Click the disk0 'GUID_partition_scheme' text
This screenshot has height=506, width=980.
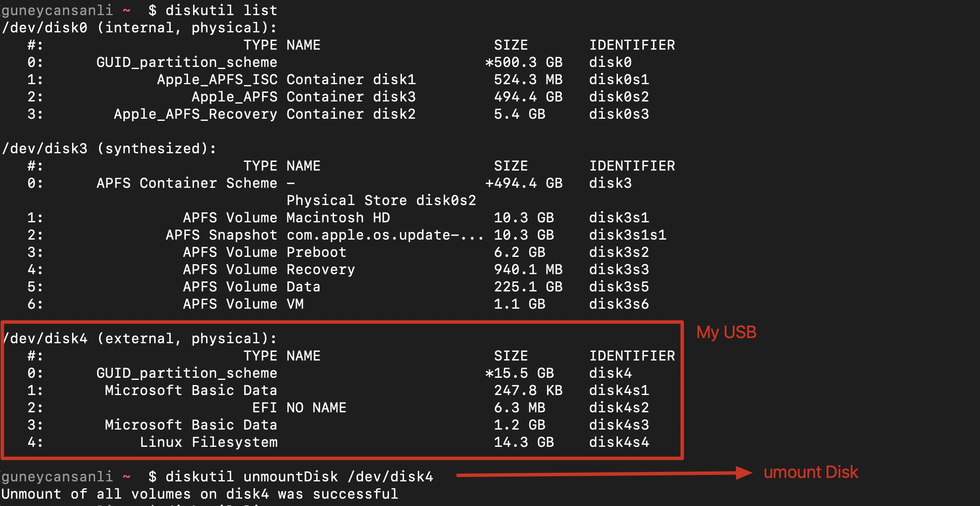click(x=187, y=62)
